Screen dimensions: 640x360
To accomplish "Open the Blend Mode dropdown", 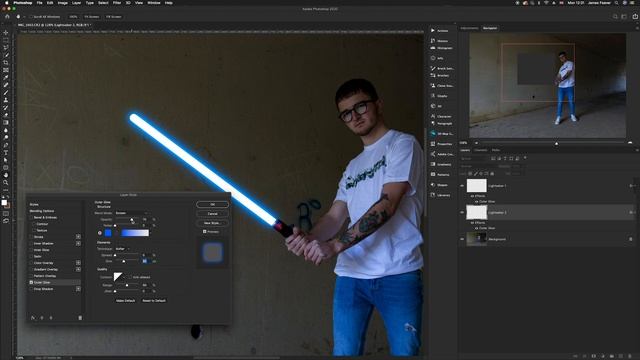I will point(131,213).
